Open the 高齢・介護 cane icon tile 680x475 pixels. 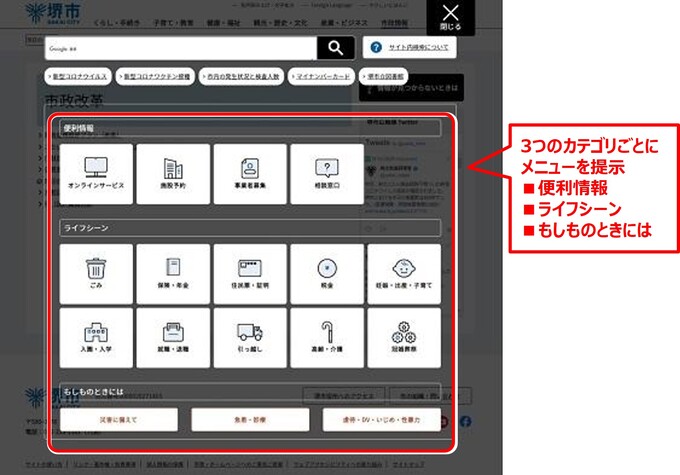tap(327, 337)
